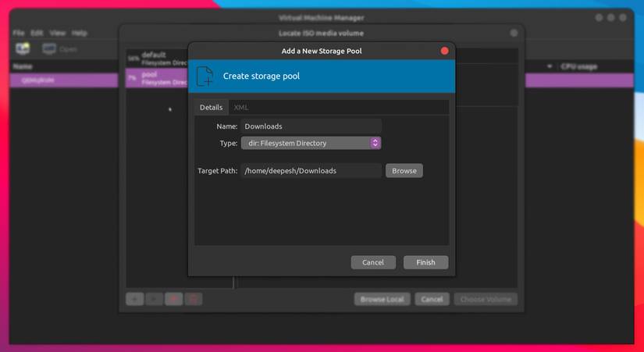
Task: Edit the storage pool Name field
Action: [x=311, y=126]
